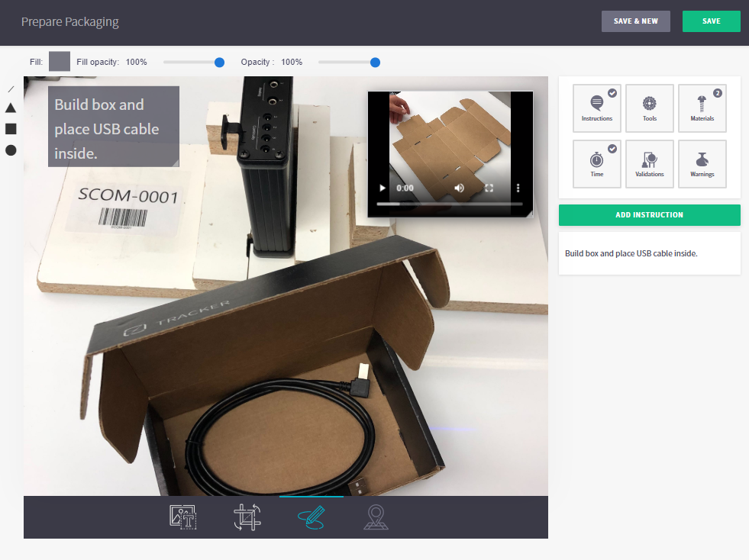Switch to the crop and rotate tab
The width and height of the screenshot is (749, 560).
tap(247, 517)
